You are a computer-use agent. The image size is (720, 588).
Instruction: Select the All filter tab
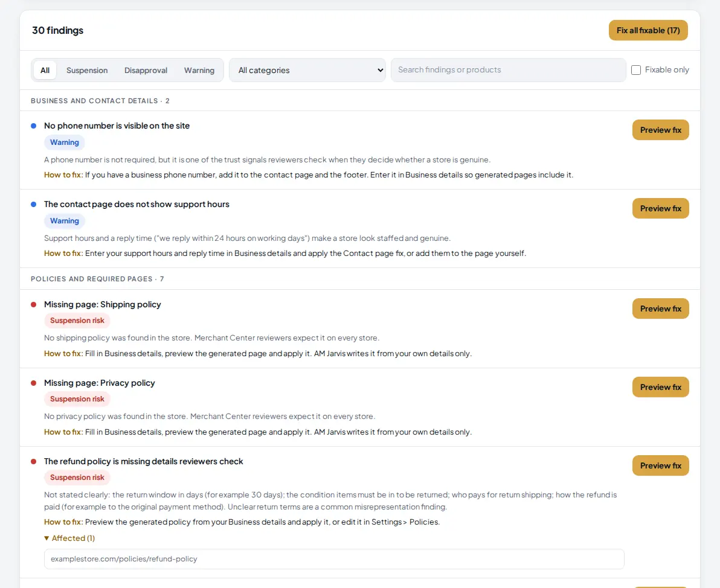click(x=45, y=70)
